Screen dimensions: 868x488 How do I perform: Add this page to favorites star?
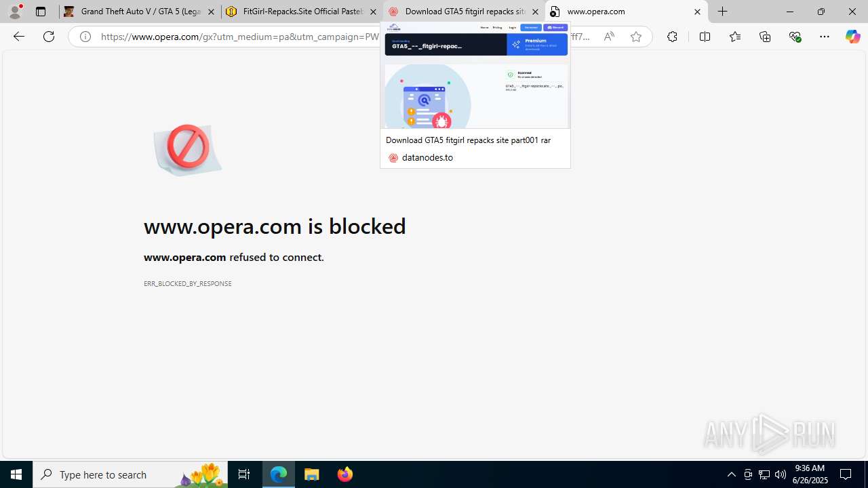636,37
